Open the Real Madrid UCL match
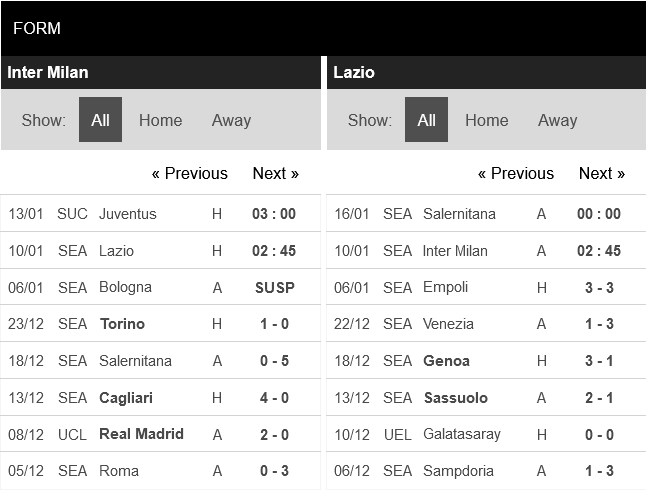This screenshot has width=646, height=501. point(141,434)
